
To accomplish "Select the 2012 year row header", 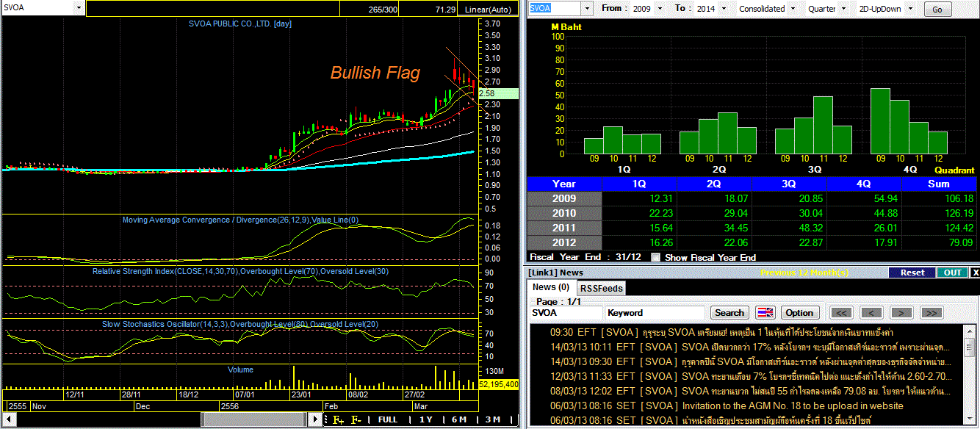I will [564, 242].
